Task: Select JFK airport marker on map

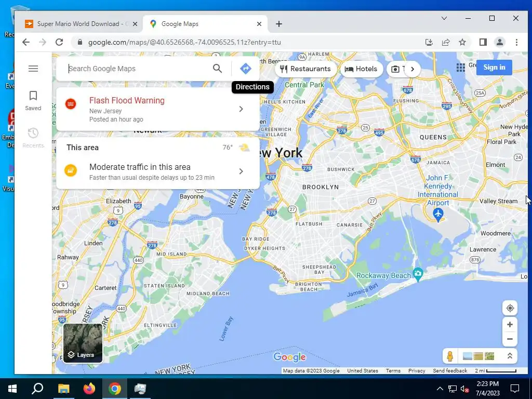Action: [438, 215]
